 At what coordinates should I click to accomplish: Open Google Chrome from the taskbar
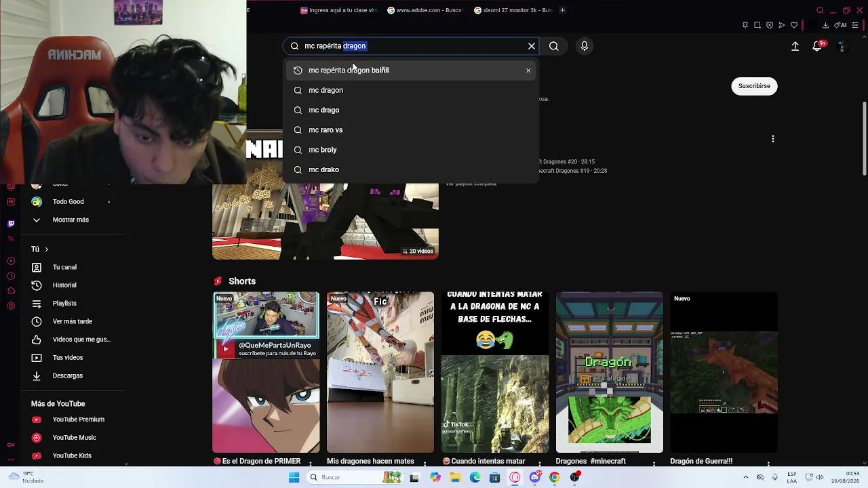555,477
